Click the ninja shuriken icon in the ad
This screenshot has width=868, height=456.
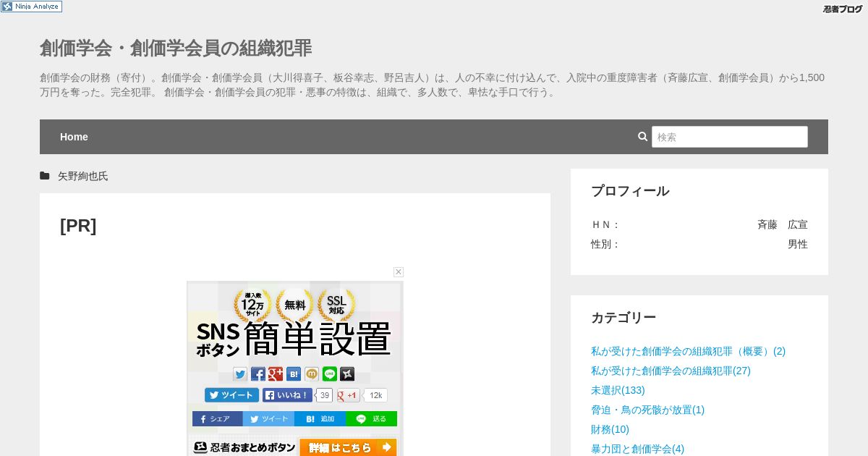[347, 374]
